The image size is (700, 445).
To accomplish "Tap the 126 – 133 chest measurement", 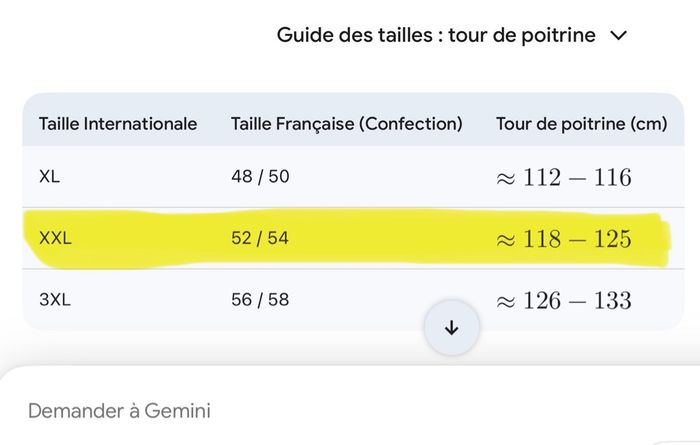I will coord(564,300).
